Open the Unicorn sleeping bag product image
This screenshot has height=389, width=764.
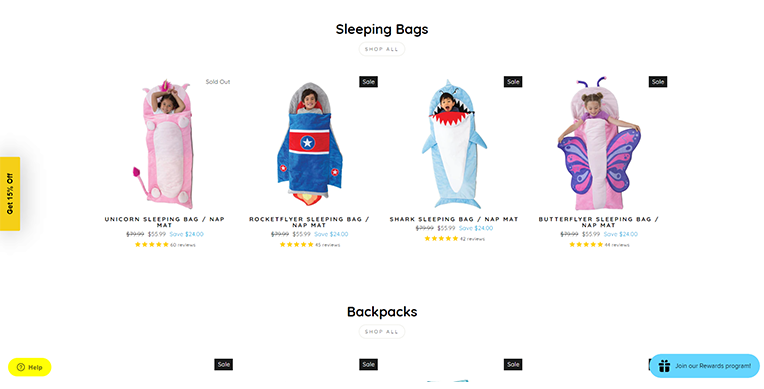165,144
